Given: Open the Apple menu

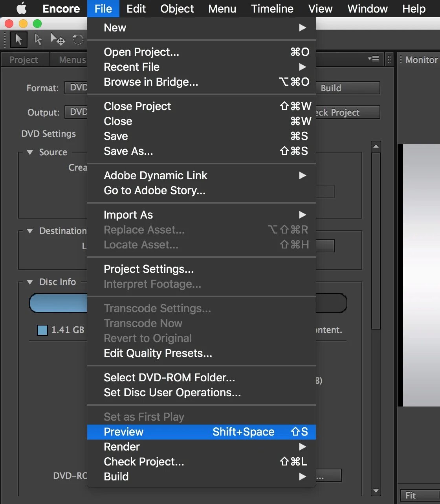Looking at the screenshot, I should point(22,9).
